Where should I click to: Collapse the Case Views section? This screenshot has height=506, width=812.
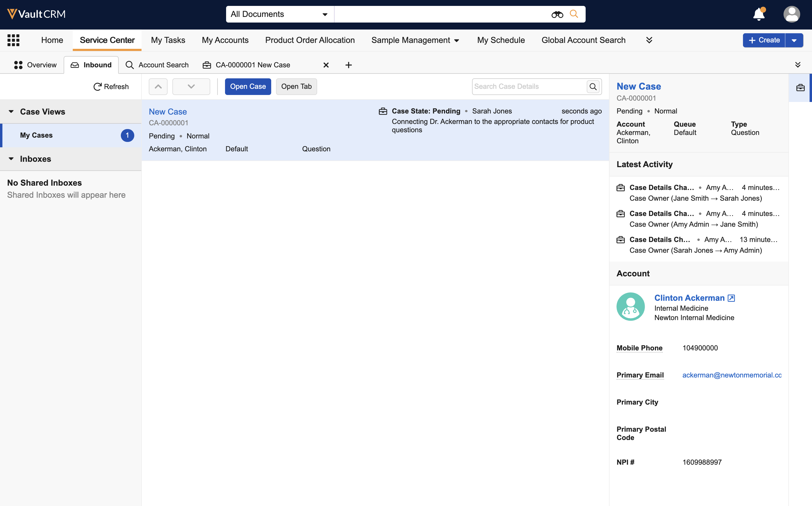pos(11,111)
